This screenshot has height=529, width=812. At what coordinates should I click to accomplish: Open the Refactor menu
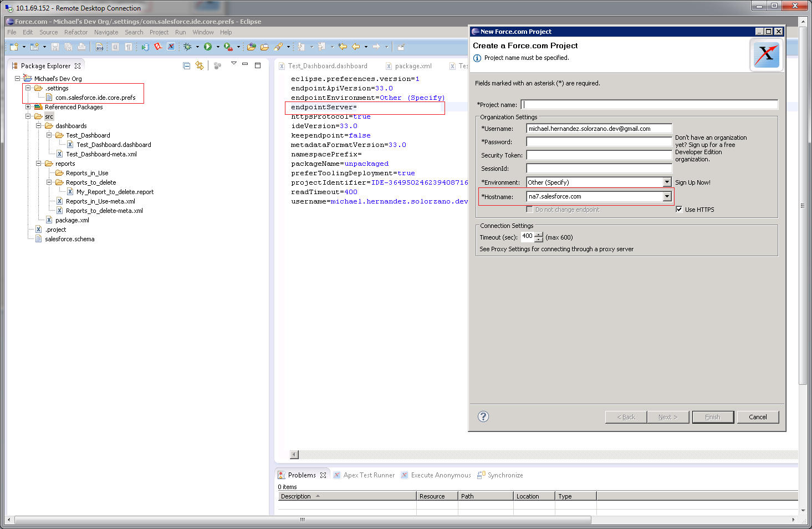[76, 32]
